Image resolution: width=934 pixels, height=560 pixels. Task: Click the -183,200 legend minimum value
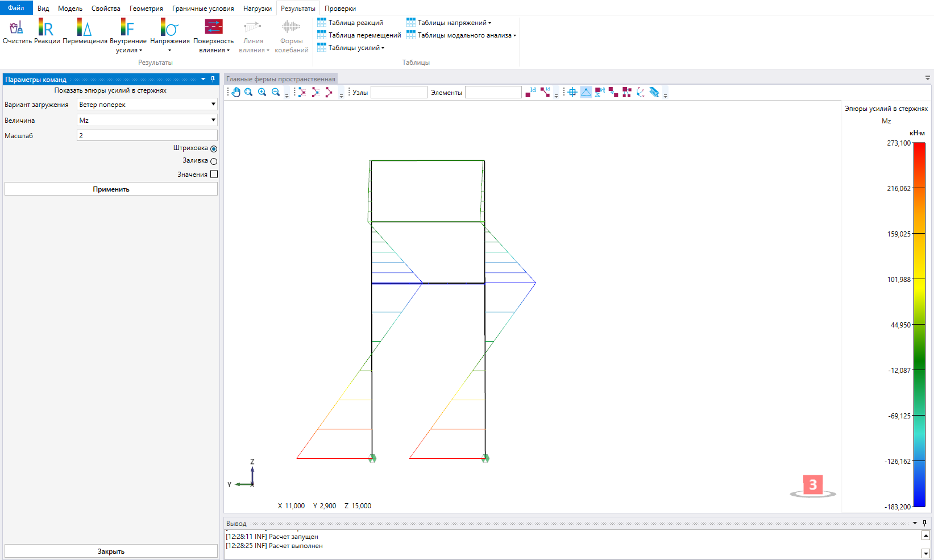[898, 507]
